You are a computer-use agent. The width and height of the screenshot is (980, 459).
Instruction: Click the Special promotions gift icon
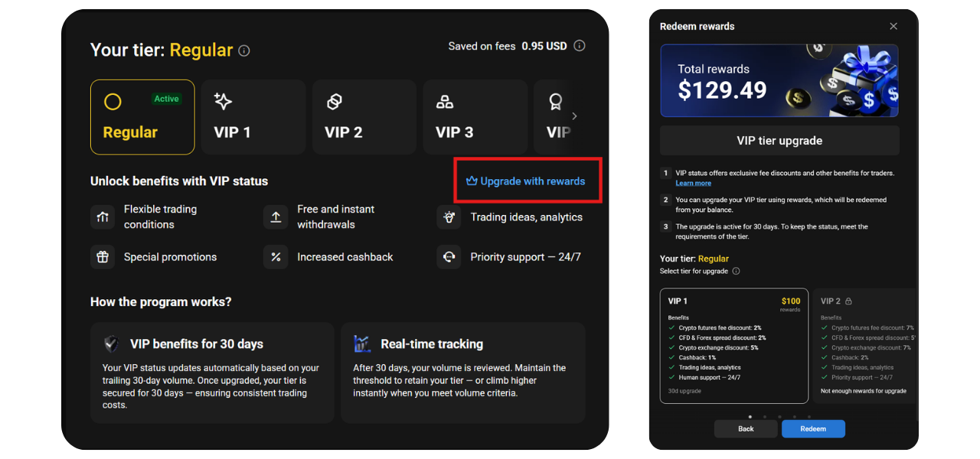point(103,257)
